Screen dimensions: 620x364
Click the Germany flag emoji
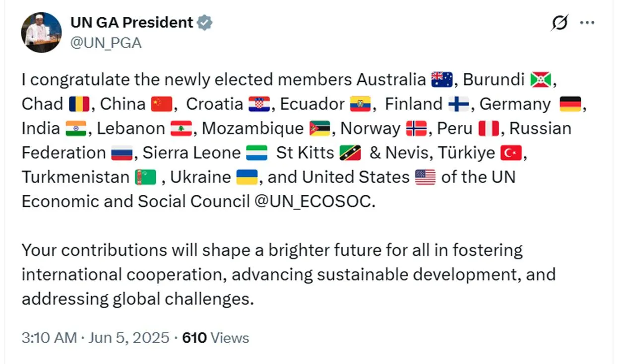point(570,104)
